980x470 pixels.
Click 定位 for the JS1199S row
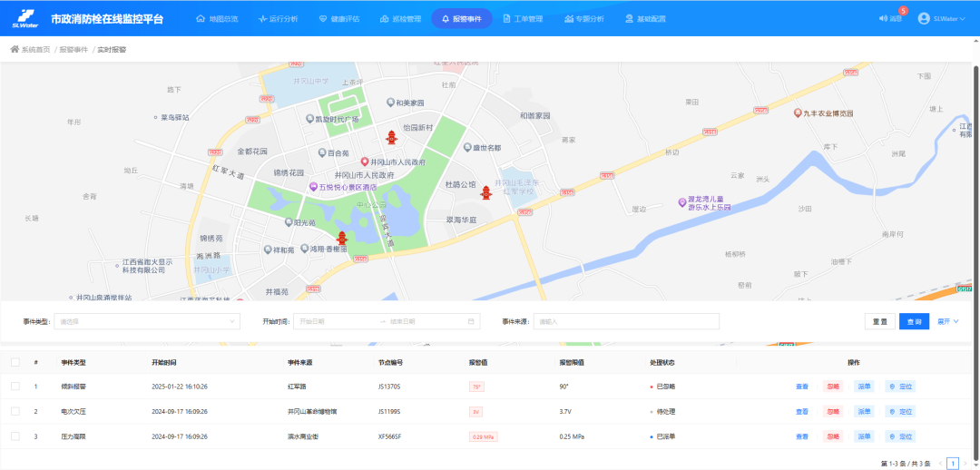(x=901, y=411)
